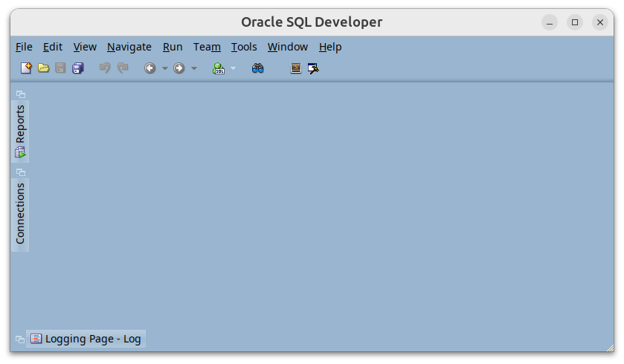The height and width of the screenshot is (364, 624).
Task: Open the Tools menu
Action: tap(243, 47)
